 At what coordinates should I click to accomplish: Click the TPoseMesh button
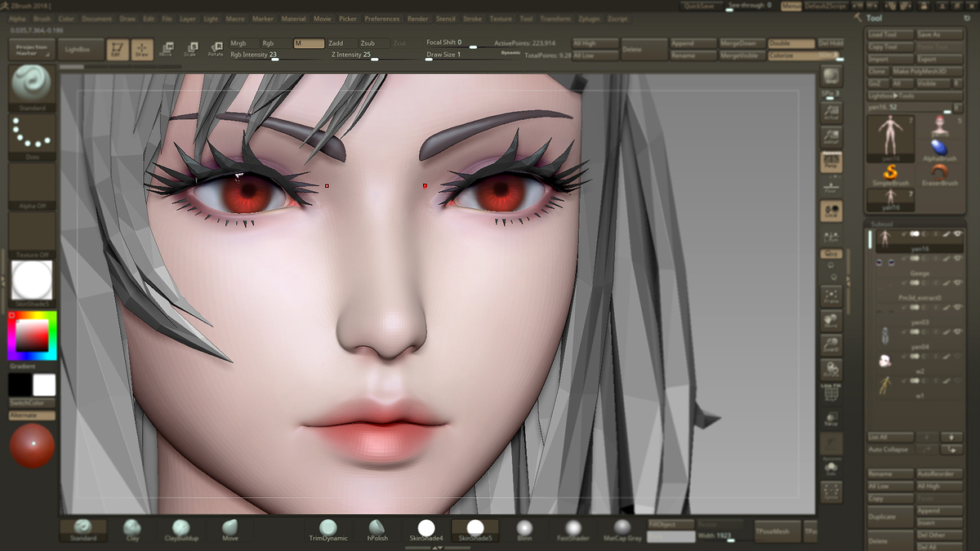click(x=777, y=531)
